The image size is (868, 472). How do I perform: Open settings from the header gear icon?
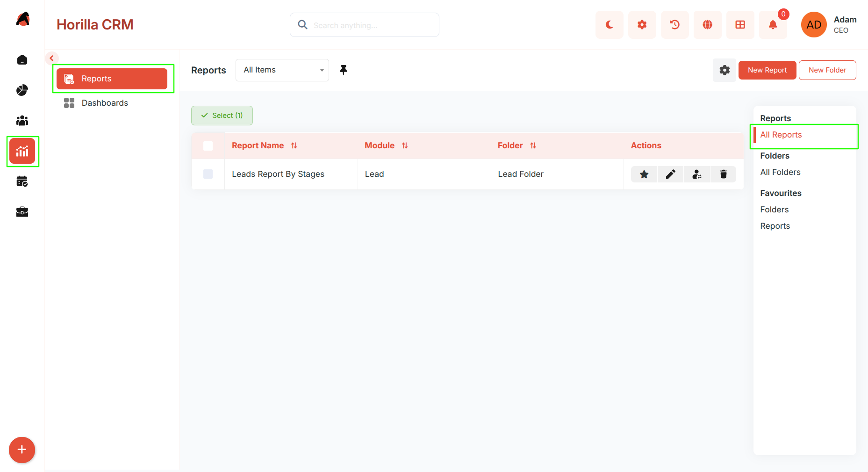[642, 25]
